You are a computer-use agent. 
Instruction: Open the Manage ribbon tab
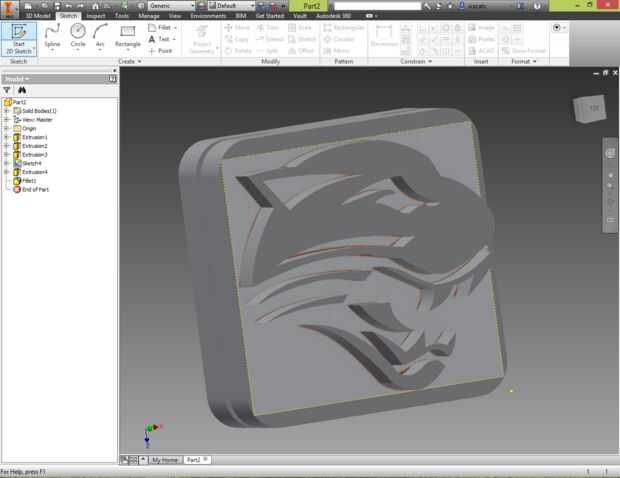(x=149, y=16)
